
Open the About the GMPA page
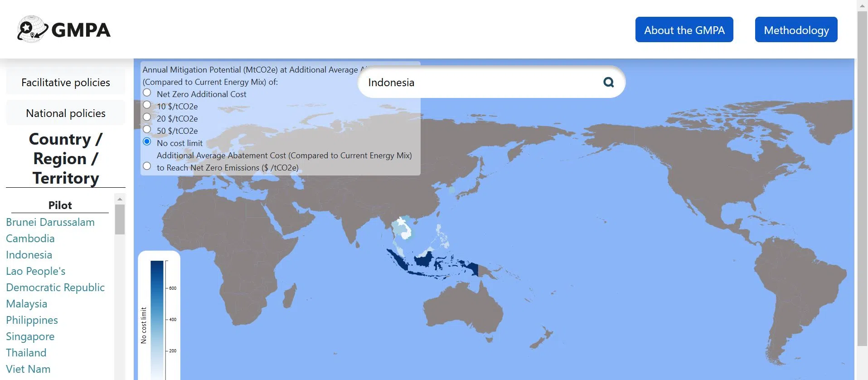[684, 30]
